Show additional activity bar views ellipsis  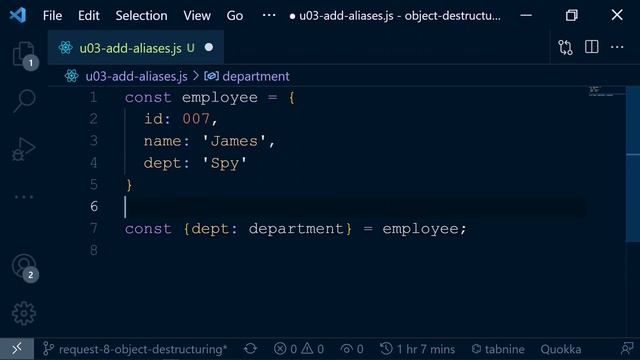24,197
